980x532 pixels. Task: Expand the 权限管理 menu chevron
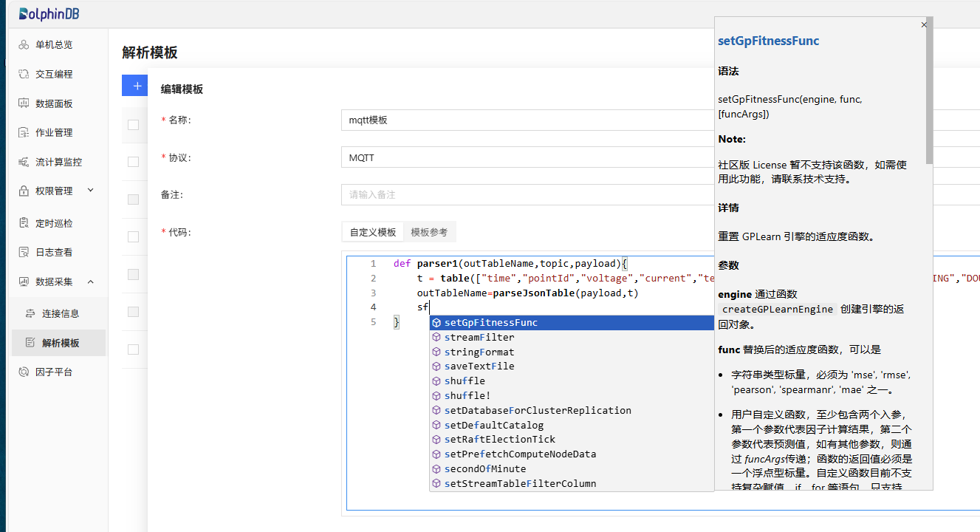tap(91, 191)
